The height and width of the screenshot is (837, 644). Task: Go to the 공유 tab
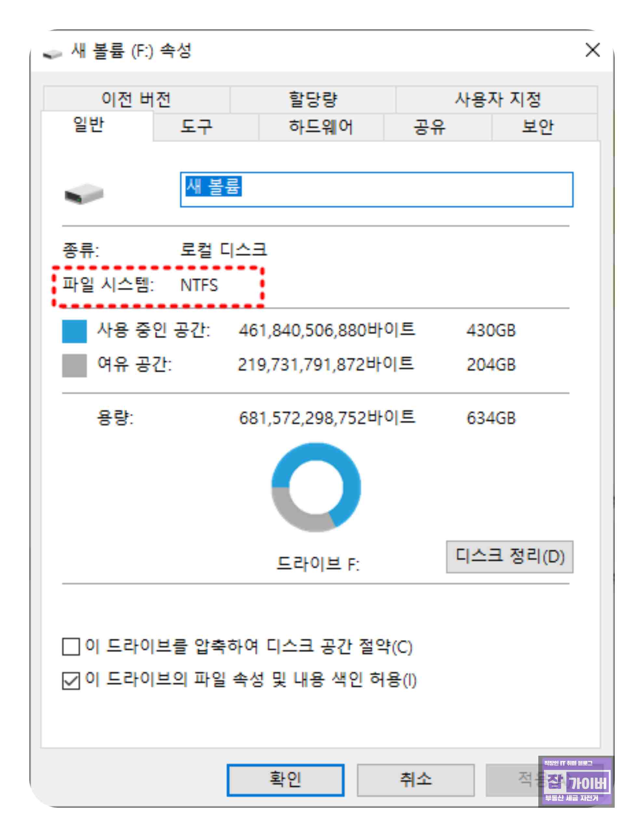tap(430, 127)
